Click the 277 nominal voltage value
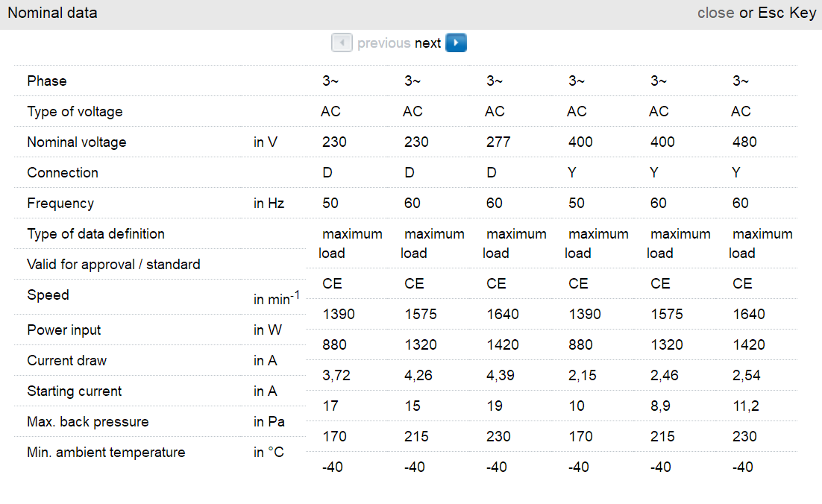Viewport: 822px width, 504px height. [x=498, y=142]
